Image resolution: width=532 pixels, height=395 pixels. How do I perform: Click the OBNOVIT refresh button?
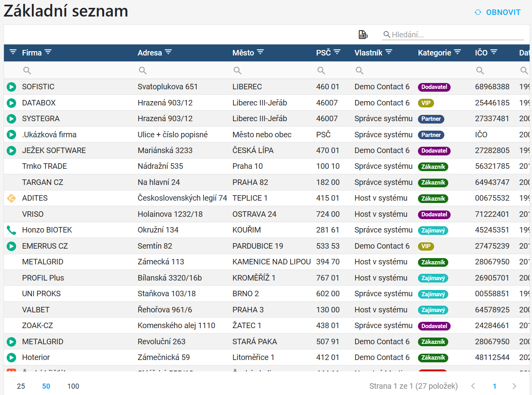pyautogui.click(x=497, y=12)
